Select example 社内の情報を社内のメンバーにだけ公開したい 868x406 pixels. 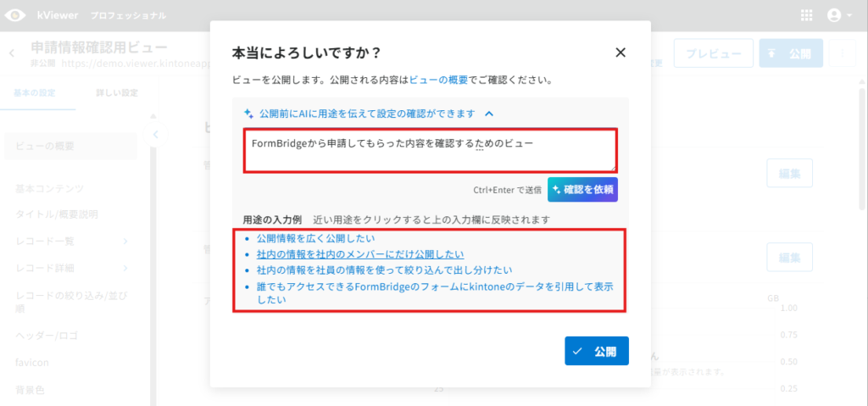point(360,254)
